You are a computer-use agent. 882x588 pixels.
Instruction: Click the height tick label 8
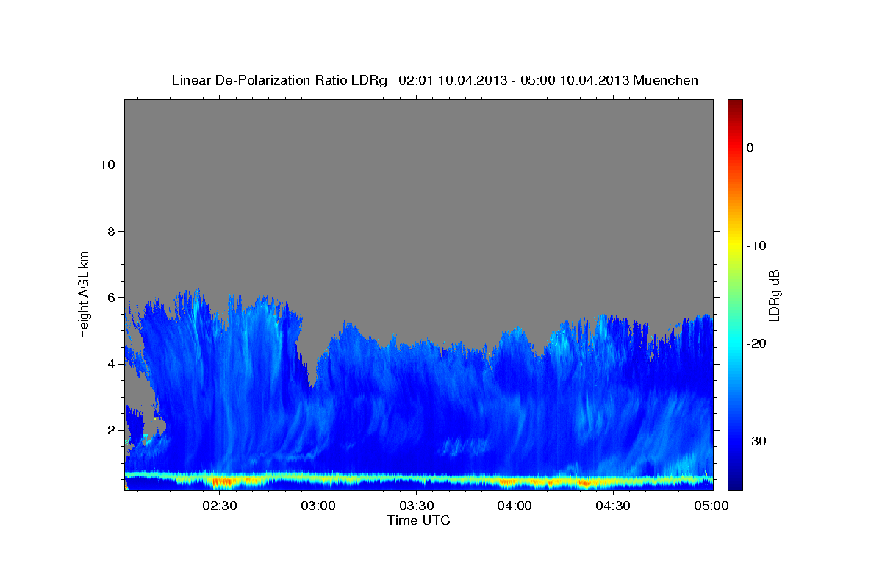[110, 231]
